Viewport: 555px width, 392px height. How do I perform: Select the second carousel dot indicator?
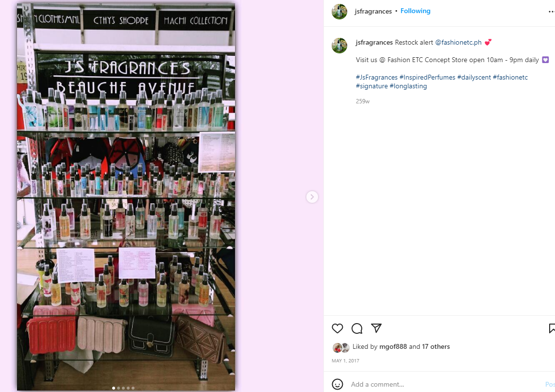[118, 388]
